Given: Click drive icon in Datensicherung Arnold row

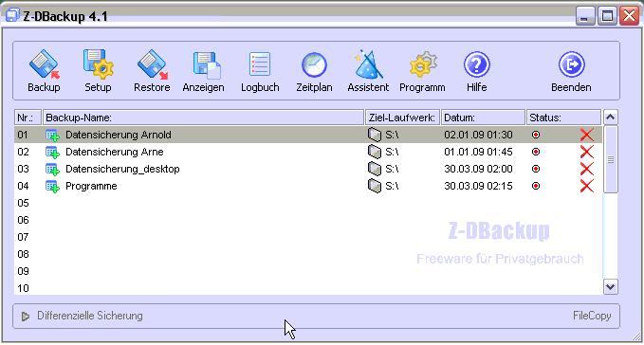Looking at the screenshot, I should 374,135.
